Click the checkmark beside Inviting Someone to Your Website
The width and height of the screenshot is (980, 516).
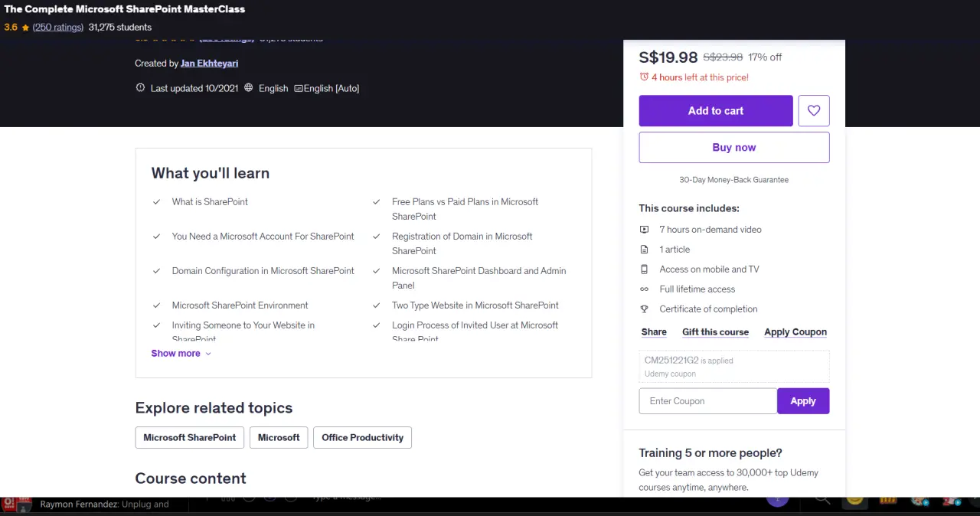(x=156, y=325)
